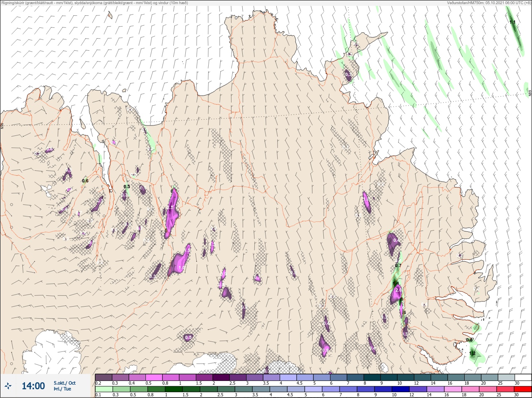
Task: Pick pale green lower swatch between 0.1 and 0.3
Action: pos(103,389)
